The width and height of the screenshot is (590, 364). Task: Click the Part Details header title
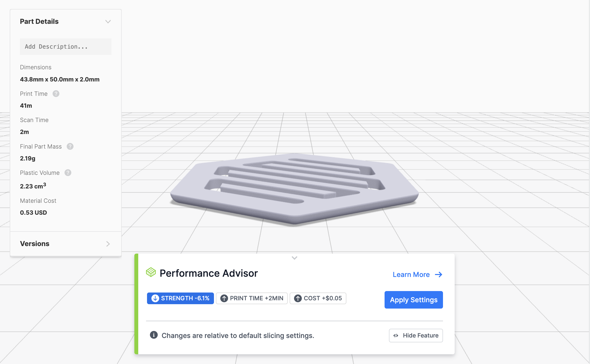pos(39,21)
